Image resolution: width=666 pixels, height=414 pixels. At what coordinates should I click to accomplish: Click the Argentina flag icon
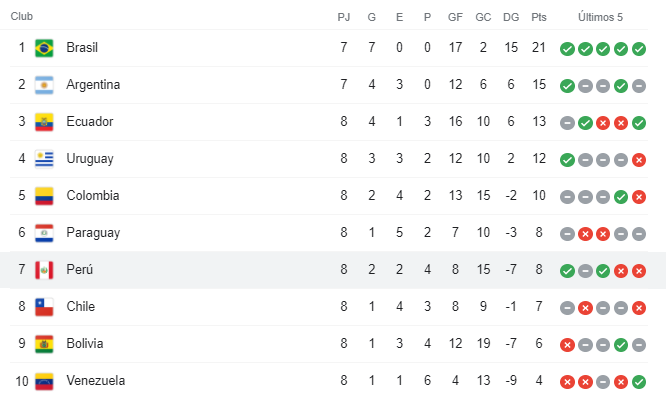44,85
